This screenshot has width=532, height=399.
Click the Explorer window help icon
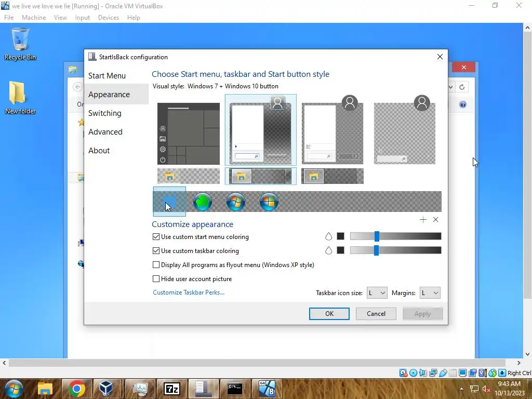[463, 104]
